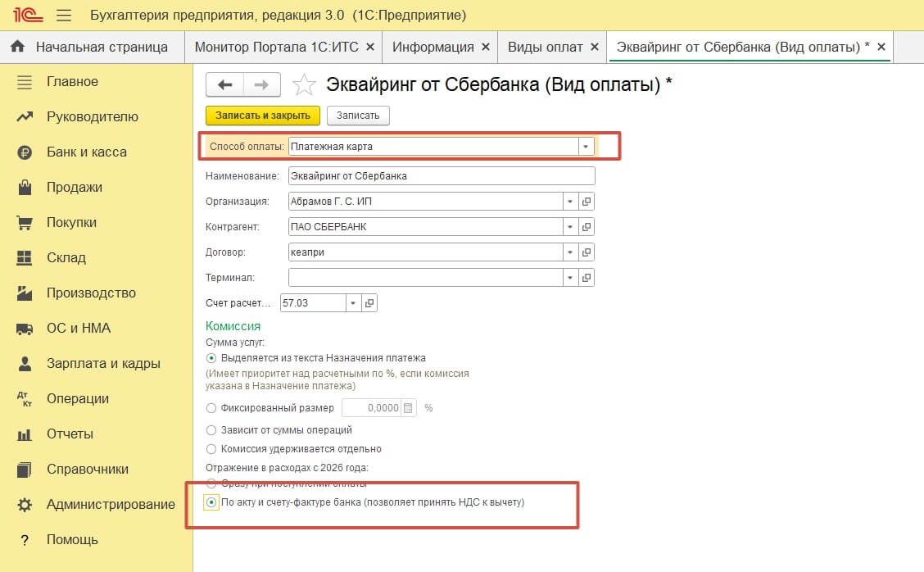Click the home icon of Начальная страница
This screenshot has width=924, height=572.
click(18, 46)
